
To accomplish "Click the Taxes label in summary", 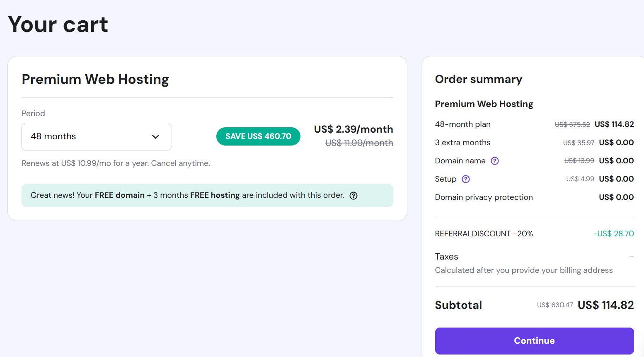I will (x=447, y=257).
